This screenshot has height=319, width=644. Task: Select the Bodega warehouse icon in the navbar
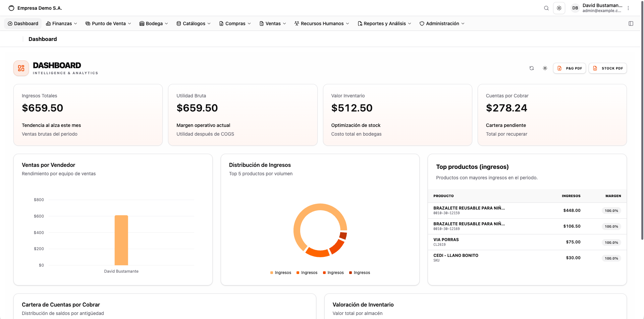pos(142,24)
